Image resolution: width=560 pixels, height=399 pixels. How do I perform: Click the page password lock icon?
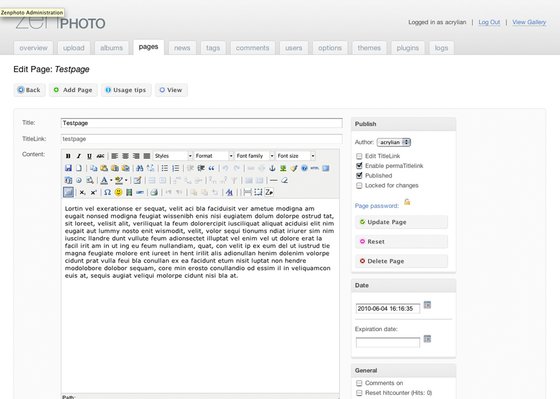(407, 202)
